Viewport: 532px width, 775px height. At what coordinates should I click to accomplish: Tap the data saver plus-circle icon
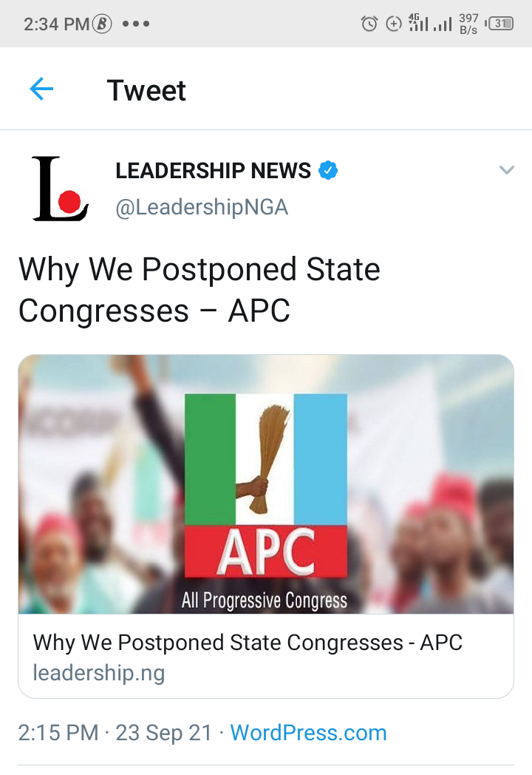394,24
